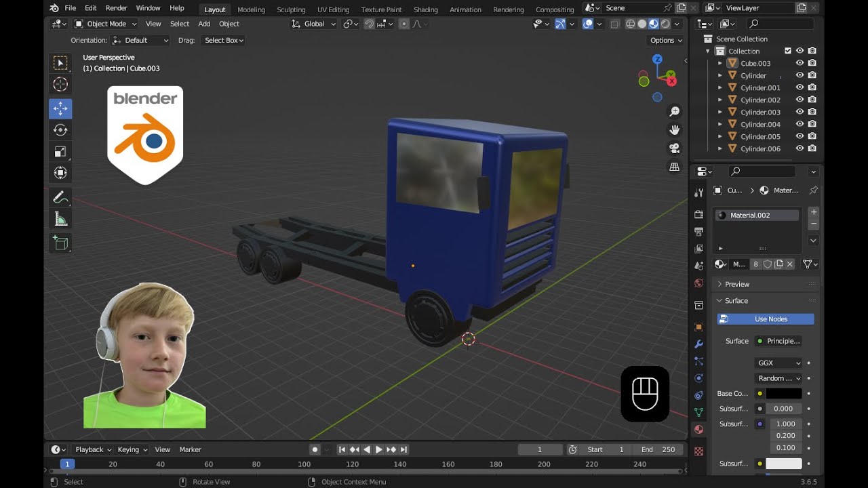Select the Annotate tool

coord(60,197)
